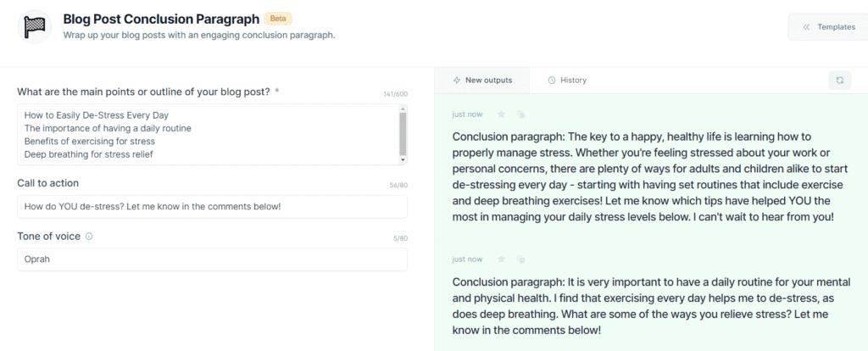Screen dimensions: 868x351
Task: Click the Blog Post Conclusion Paragraph heading
Action: (x=161, y=19)
